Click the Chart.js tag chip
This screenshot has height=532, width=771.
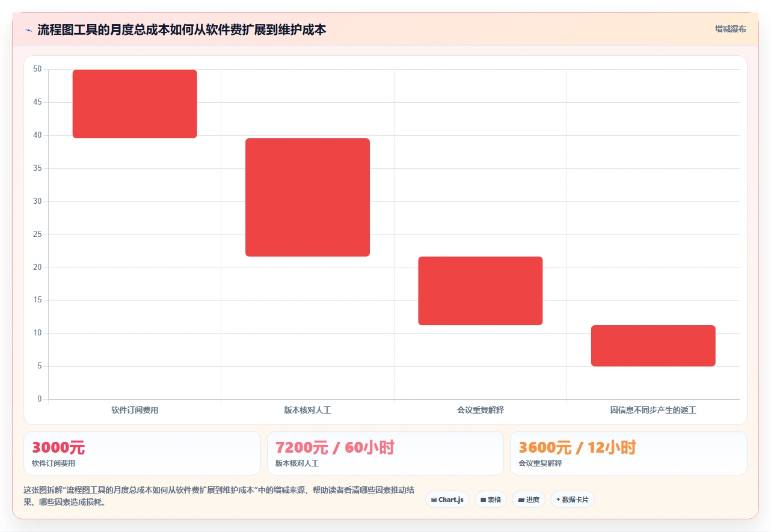[447, 500]
